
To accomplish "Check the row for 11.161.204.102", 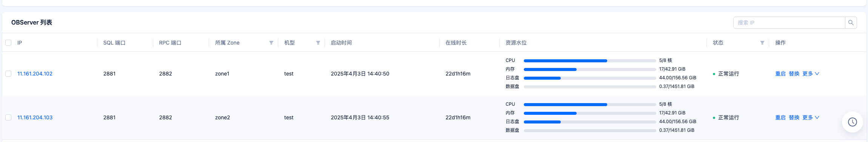I will tap(8, 74).
